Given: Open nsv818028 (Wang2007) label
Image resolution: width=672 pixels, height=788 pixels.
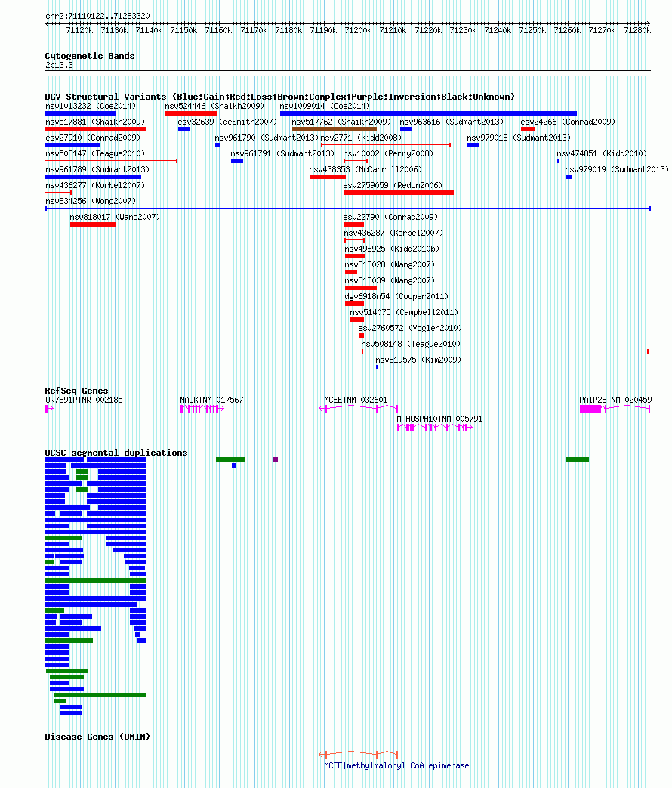Looking at the screenshot, I should (x=390, y=265).
